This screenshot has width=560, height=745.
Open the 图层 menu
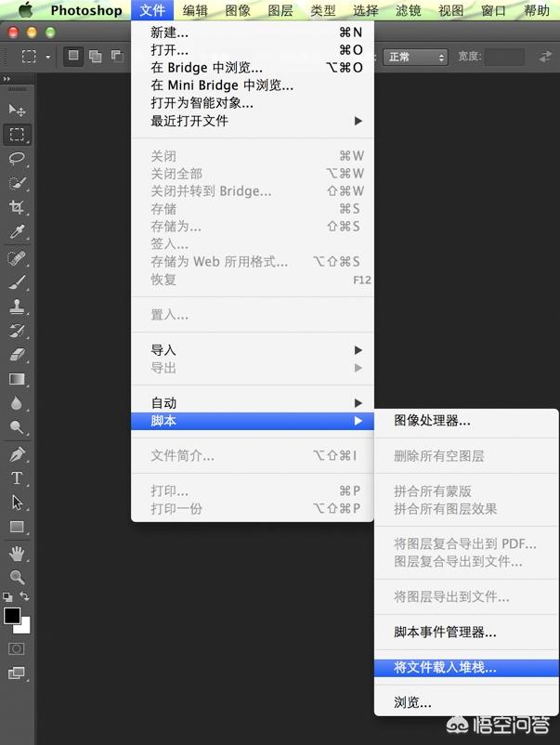(280, 10)
